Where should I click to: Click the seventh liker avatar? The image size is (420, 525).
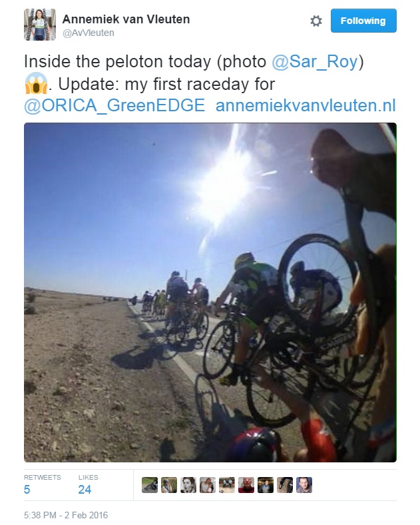point(266,485)
